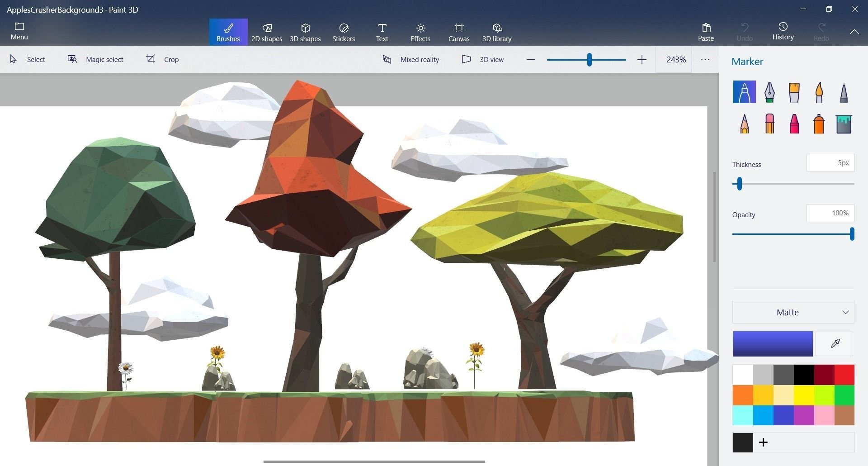Pick the Spray can tool
Image resolution: width=868 pixels, height=466 pixels.
[819, 124]
